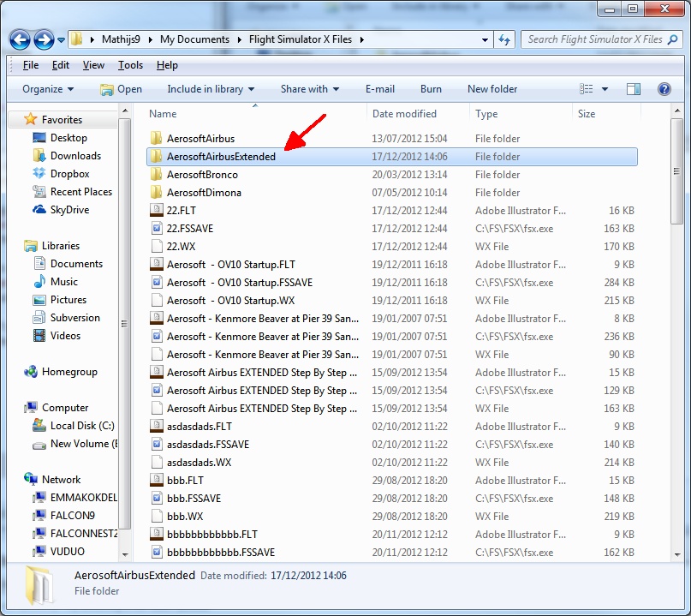
Task: Click the Forward navigation arrow
Action: click(44, 39)
